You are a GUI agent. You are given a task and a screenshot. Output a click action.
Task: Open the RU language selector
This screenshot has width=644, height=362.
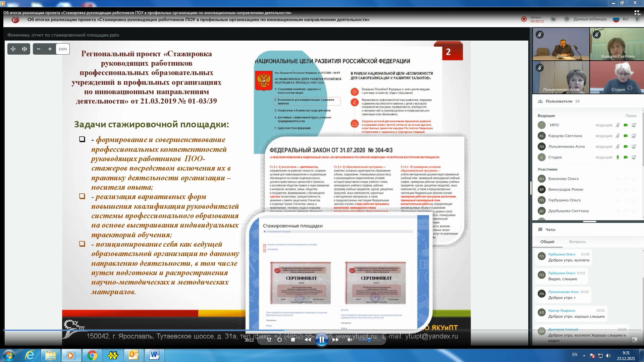[621, 19]
